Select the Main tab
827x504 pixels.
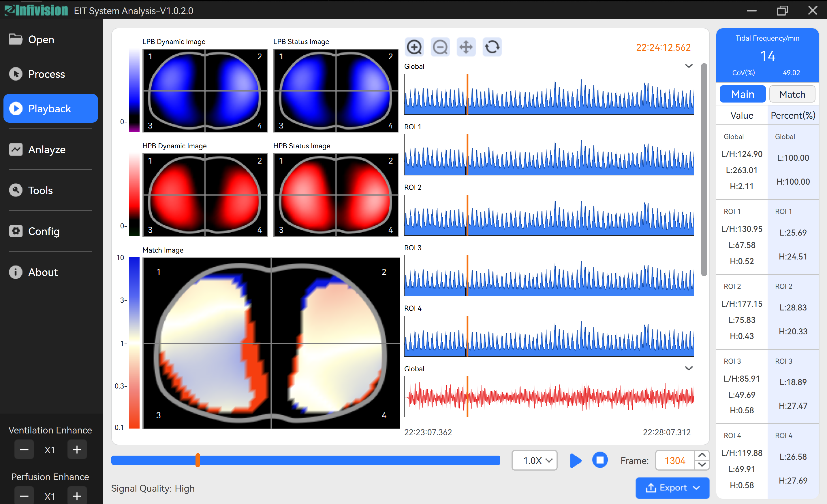click(743, 94)
